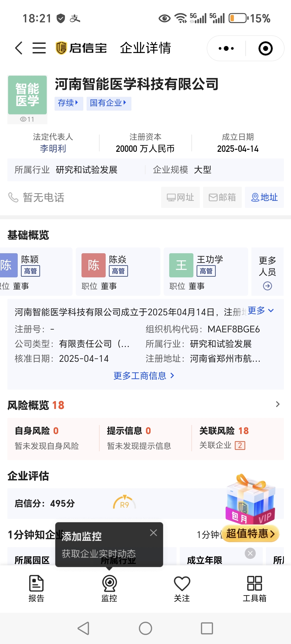
Task: Open 更多人员 arrow
Action: (268, 286)
